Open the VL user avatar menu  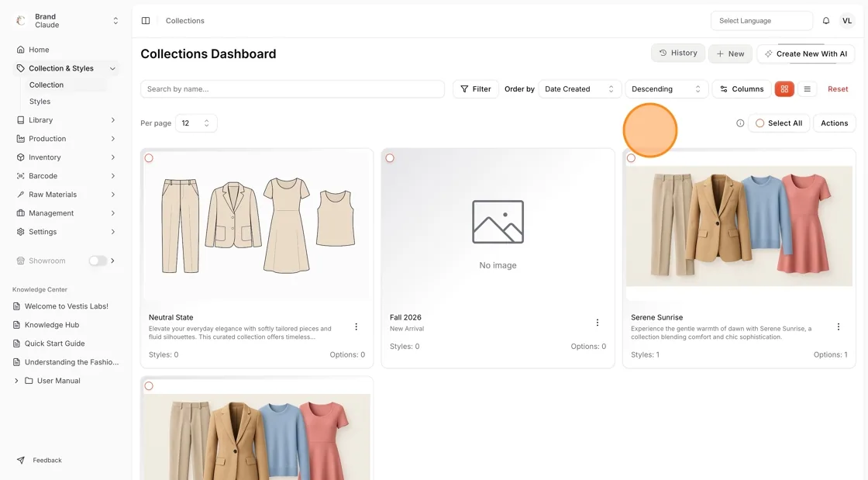point(847,20)
